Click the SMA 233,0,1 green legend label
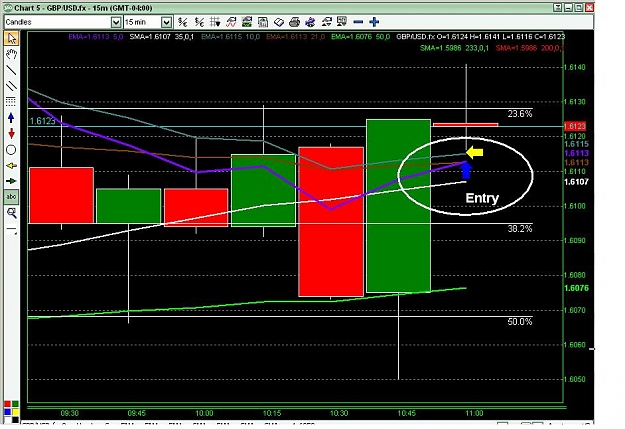Screen dimensions: 625x429 point(454,48)
